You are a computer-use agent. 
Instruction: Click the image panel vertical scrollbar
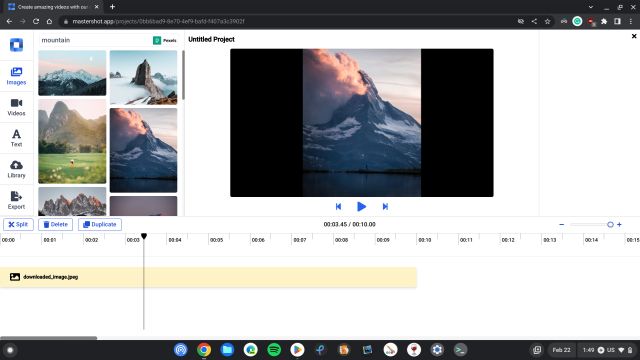183,75
